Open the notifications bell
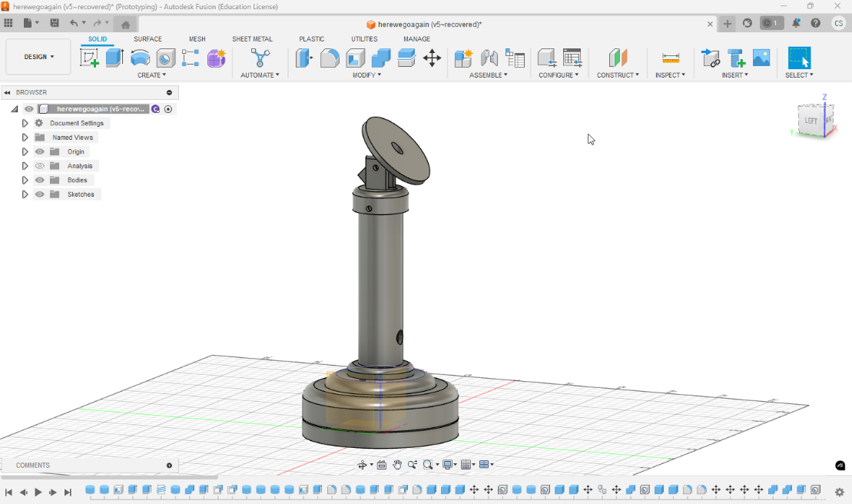 (796, 23)
